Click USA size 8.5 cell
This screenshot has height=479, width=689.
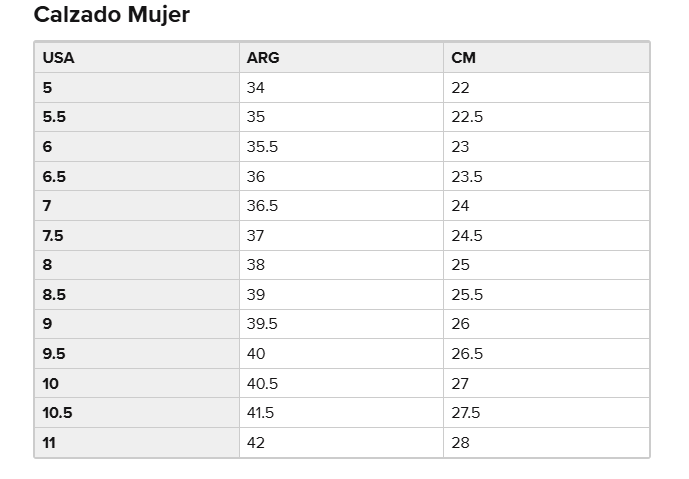pyautogui.click(x=54, y=295)
